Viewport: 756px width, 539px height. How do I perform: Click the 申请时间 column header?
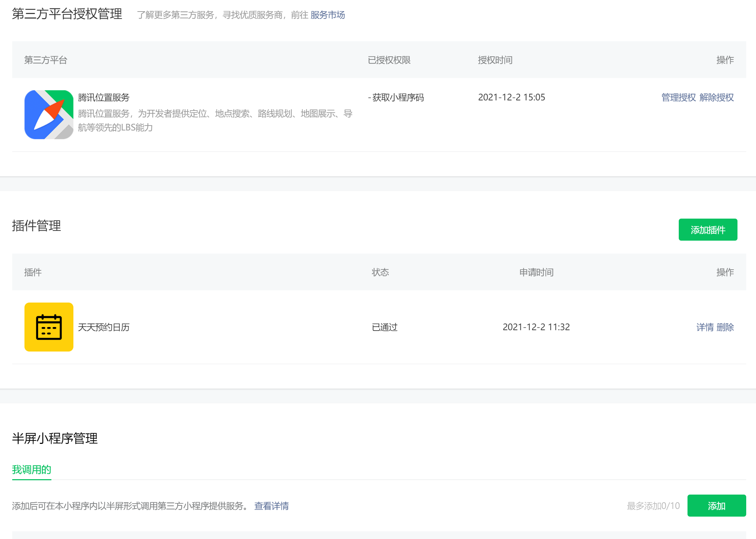[536, 272]
